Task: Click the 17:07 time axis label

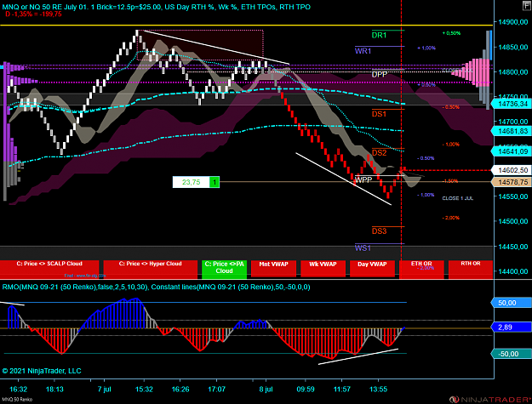Action: pos(216,389)
